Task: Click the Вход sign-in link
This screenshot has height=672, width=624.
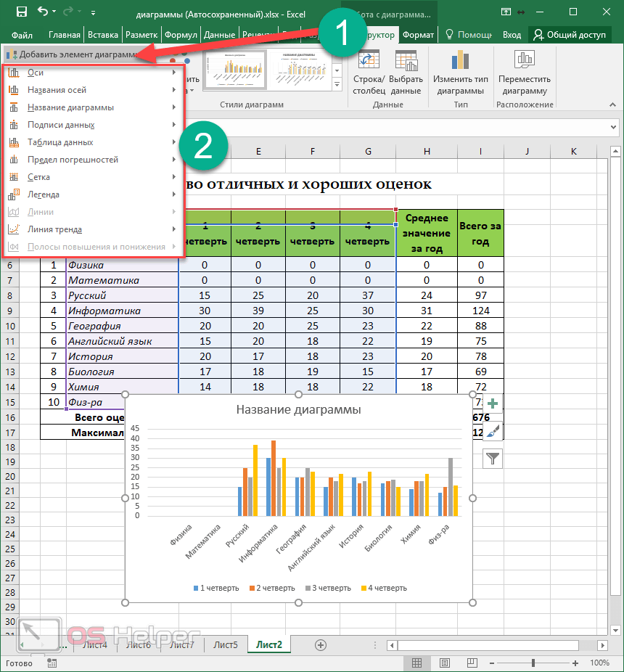Action: pos(512,34)
